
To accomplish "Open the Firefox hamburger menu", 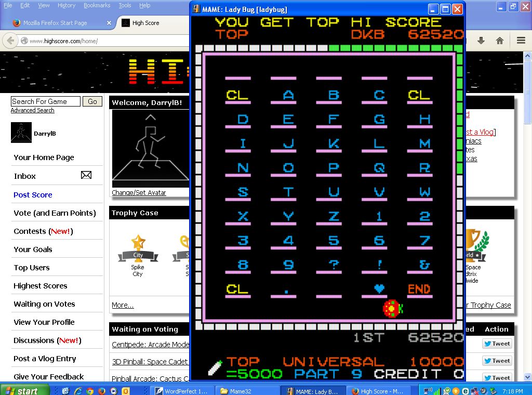I will [x=521, y=41].
